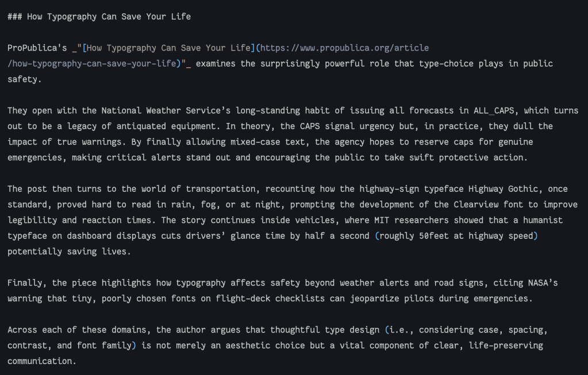Place cursor on the word 'legibility'
Viewport: 588px width, 375px height.
[32, 220]
